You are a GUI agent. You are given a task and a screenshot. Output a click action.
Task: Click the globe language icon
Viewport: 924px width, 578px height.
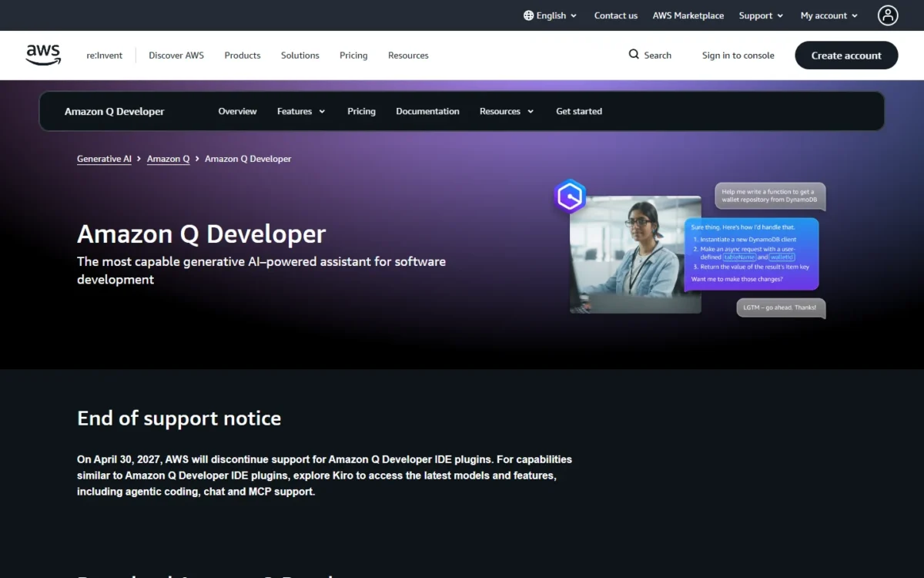528,15
